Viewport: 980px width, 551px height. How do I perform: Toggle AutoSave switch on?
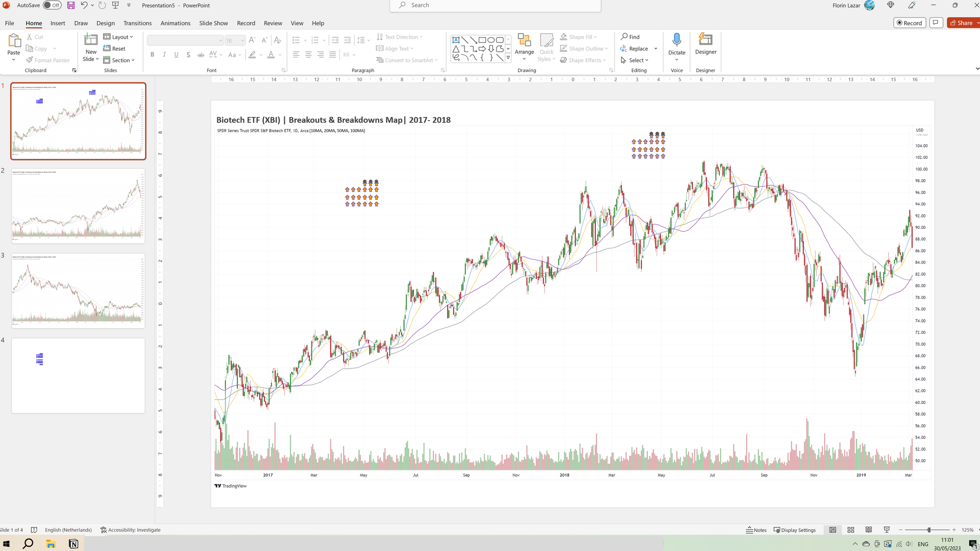click(x=52, y=5)
